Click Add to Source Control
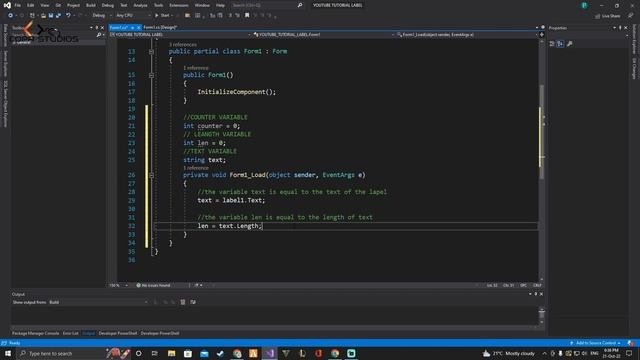This screenshot has height=360, width=640. [x=596, y=343]
